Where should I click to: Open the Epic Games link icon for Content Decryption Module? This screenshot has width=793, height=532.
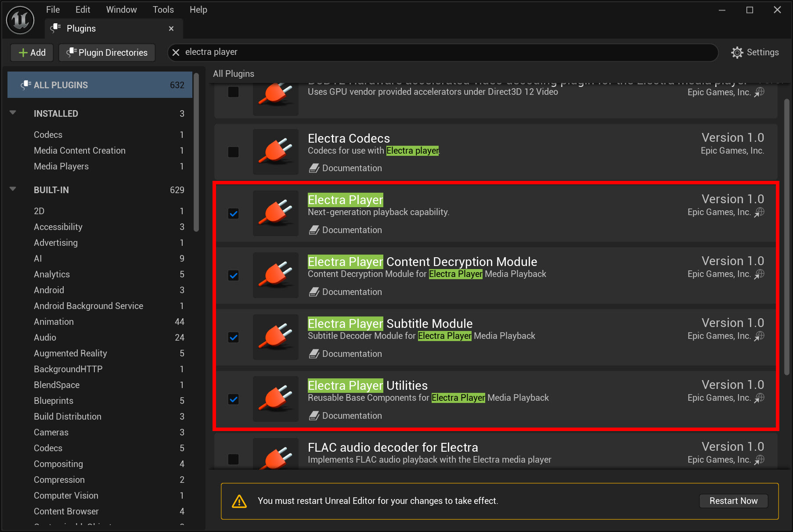pyautogui.click(x=759, y=274)
